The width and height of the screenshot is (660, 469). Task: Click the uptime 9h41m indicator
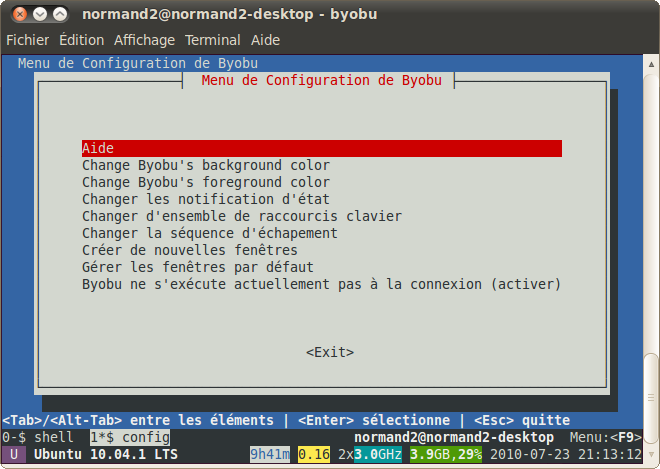270,455
